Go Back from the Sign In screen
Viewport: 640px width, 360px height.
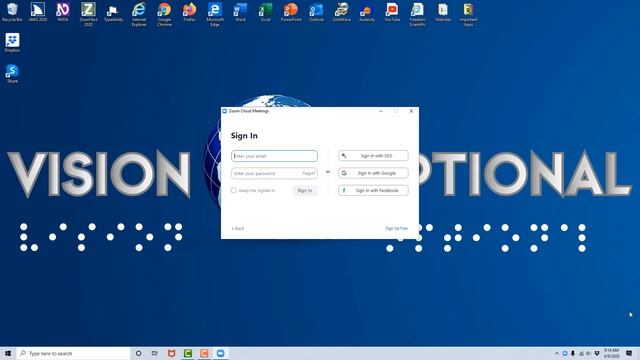238,228
